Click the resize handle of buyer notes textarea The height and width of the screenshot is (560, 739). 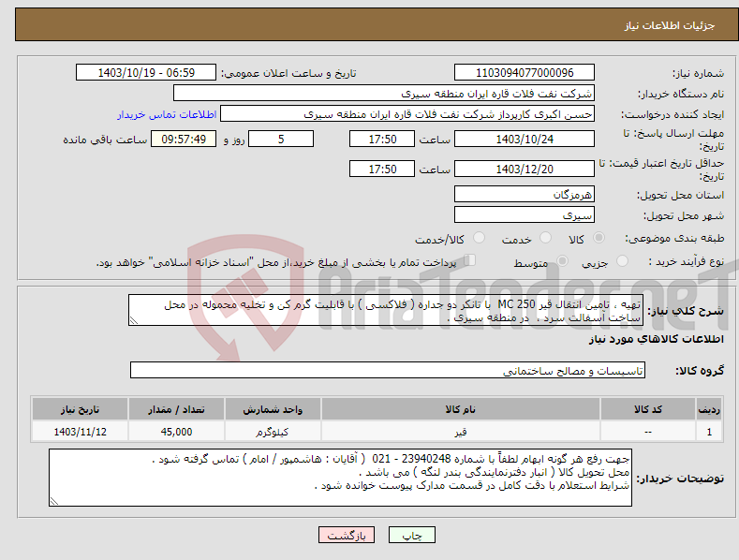54,502
